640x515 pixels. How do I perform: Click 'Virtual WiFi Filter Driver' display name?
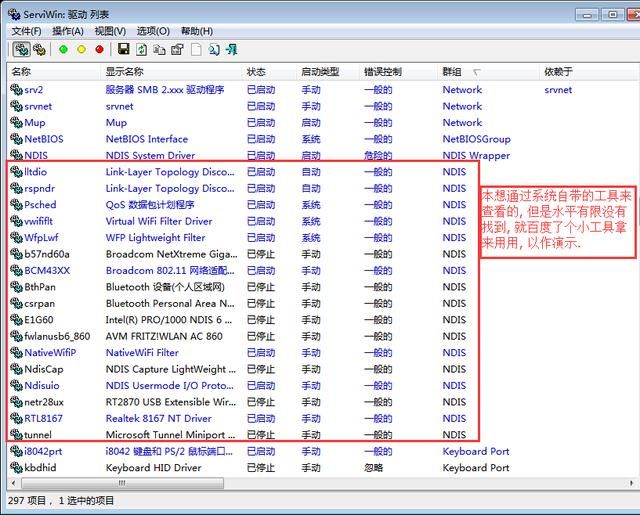pyautogui.click(x=159, y=221)
